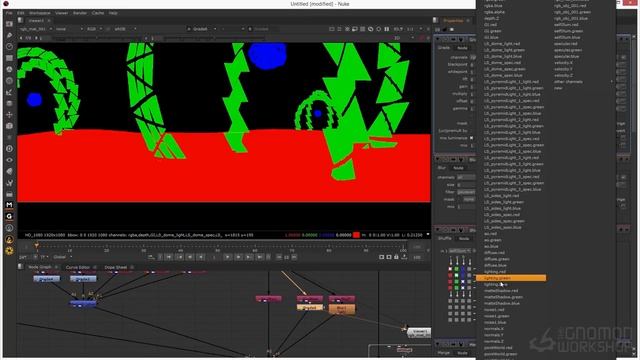Open the Filter nodes toolbar menu
The width and height of the screenshot is (640, 360).
click(x=9, y=81)
